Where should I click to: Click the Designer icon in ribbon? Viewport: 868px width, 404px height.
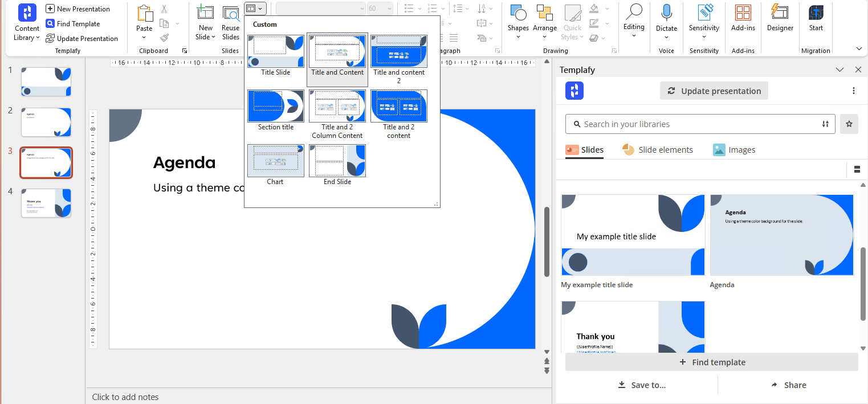tap(780, 18)
